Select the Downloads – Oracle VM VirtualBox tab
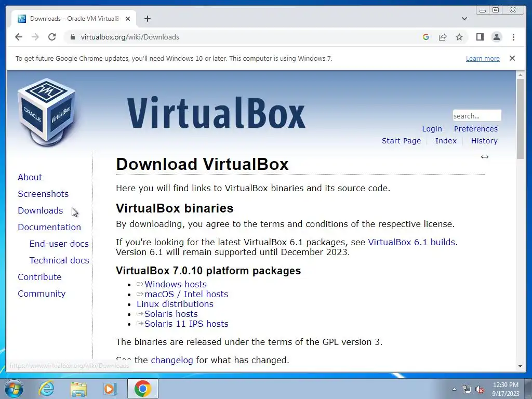Image resolution: width=532 pixels, height=399 pixels. 74,19
